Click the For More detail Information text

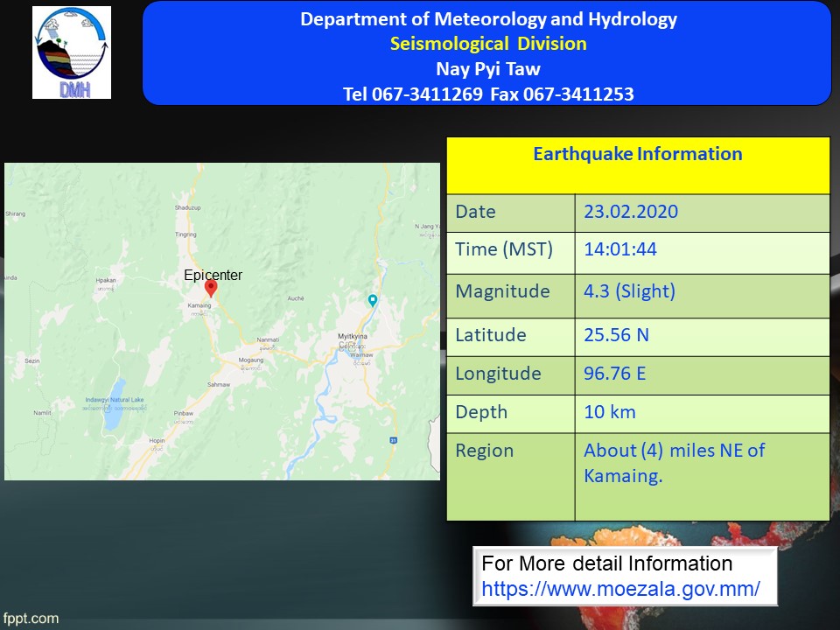pyautogui.click(x=607, y=563)
